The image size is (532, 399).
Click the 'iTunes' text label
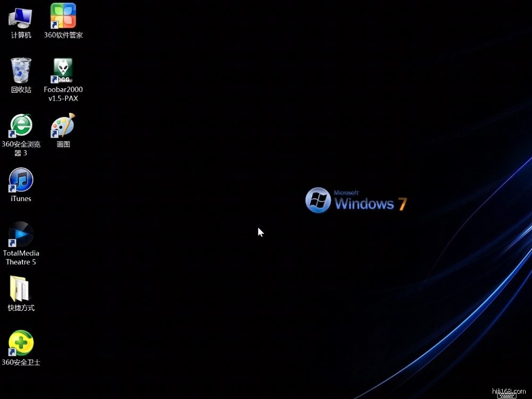(21, 198)
